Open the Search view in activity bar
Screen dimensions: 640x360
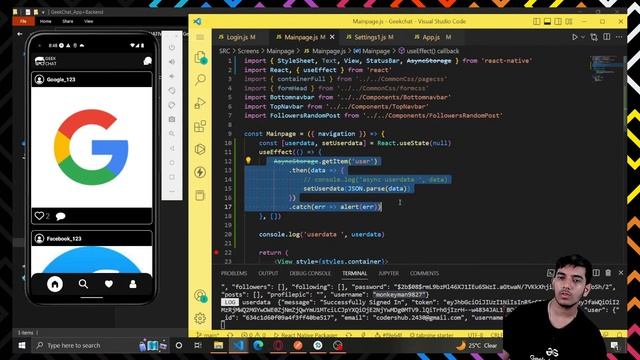click(200, 80)
